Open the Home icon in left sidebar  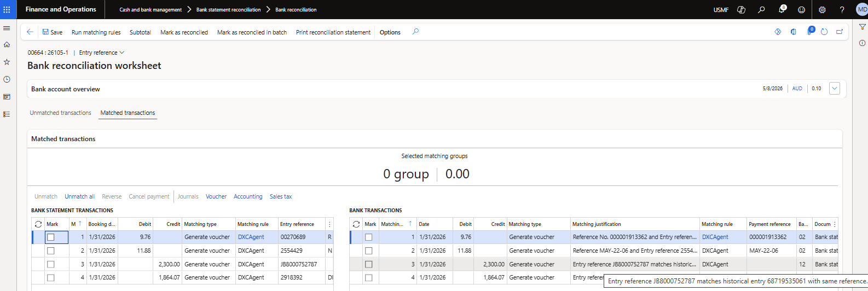click(7, 45)
